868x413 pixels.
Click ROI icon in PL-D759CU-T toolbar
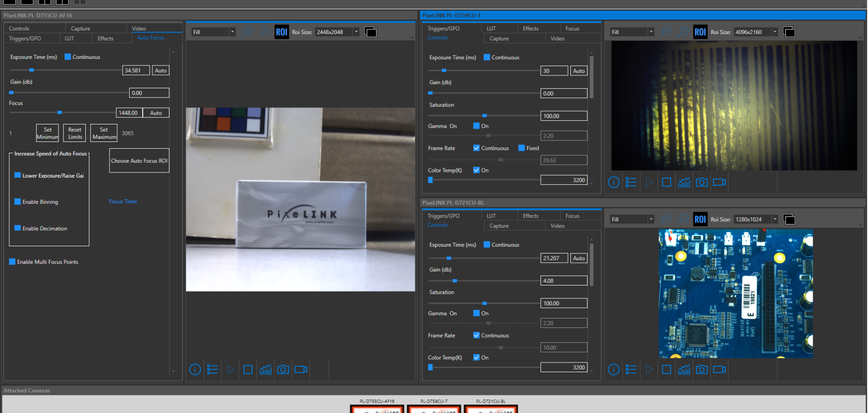700,32
